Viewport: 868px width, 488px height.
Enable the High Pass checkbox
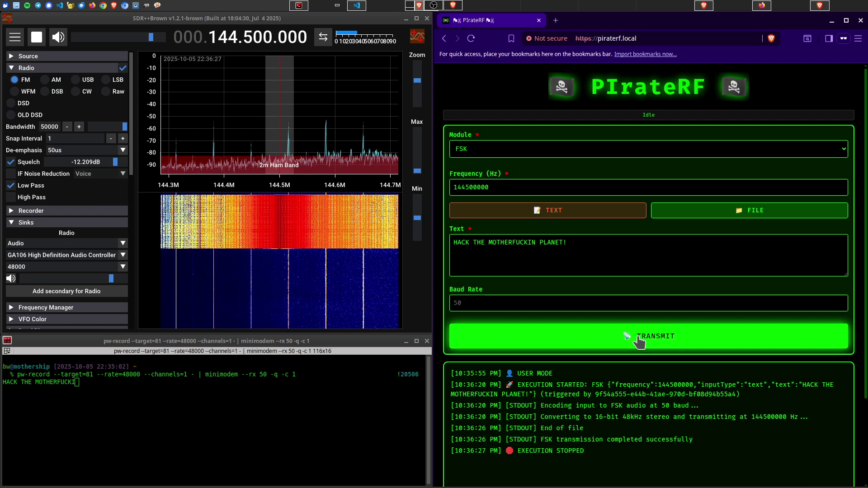[11, 197]
